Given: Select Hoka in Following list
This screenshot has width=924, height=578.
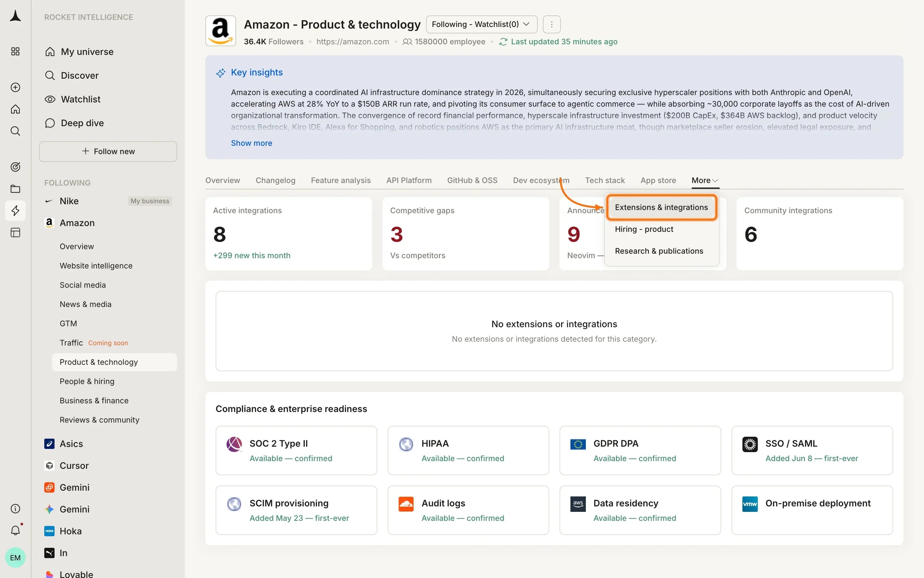Looking at the screenshot, I should click(x=108, y=531).
